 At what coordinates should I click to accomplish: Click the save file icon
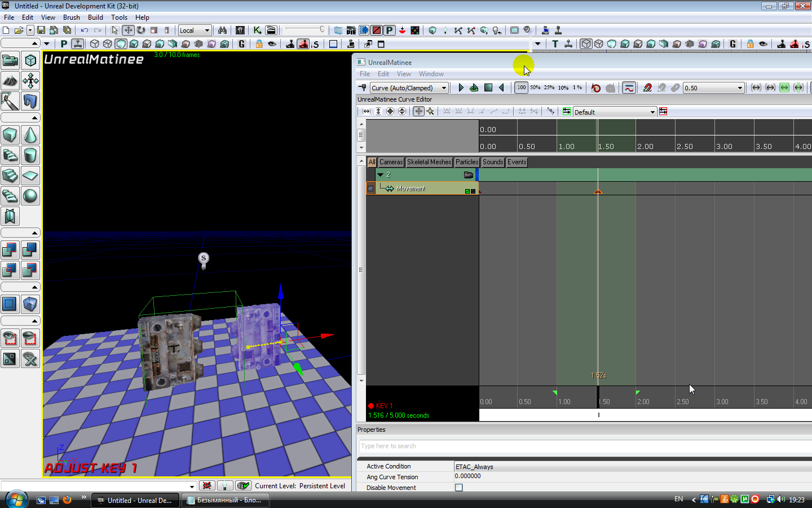(x=41, y=30)
